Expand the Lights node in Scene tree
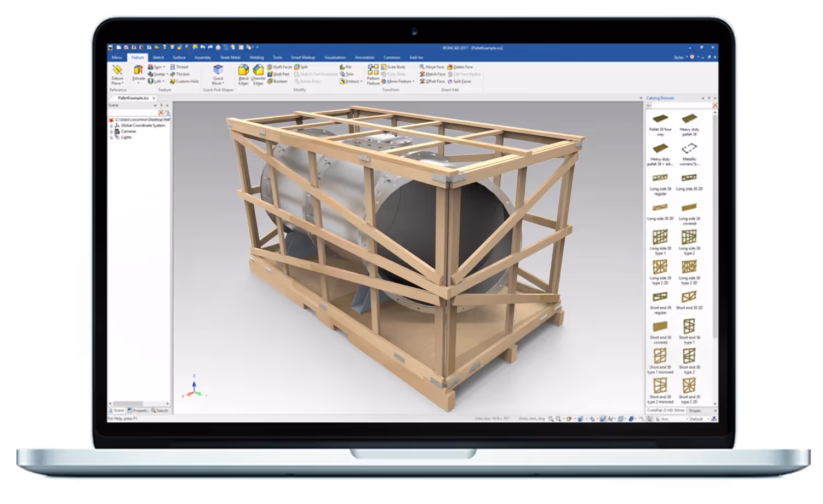This screenshot has height=504, width=823. (x=111, y=138)
